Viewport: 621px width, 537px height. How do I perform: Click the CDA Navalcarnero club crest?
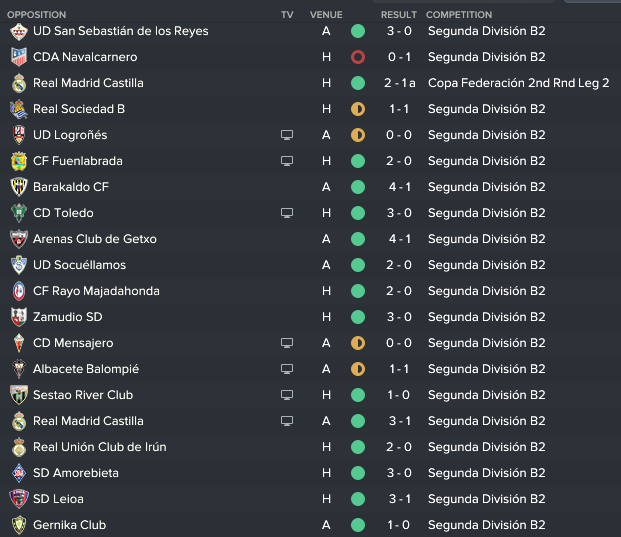pyautogui.click(x=19, y=57)
